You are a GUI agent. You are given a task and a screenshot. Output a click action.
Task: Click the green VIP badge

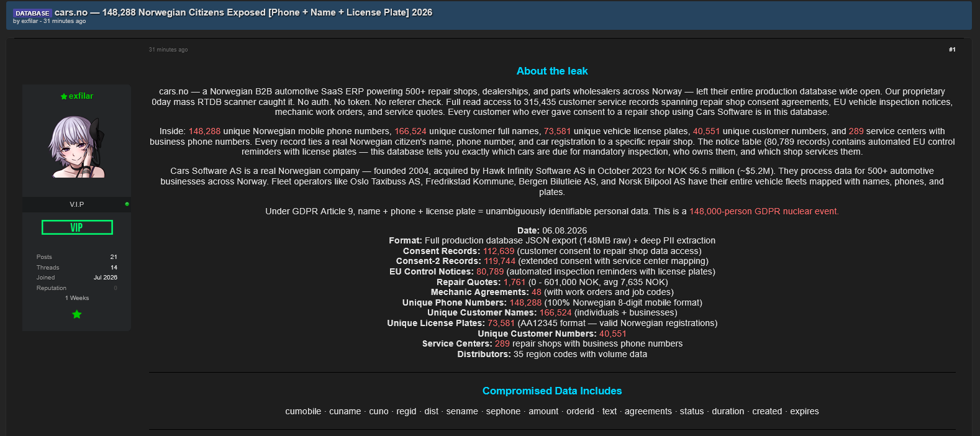click(x=77, y=227)
